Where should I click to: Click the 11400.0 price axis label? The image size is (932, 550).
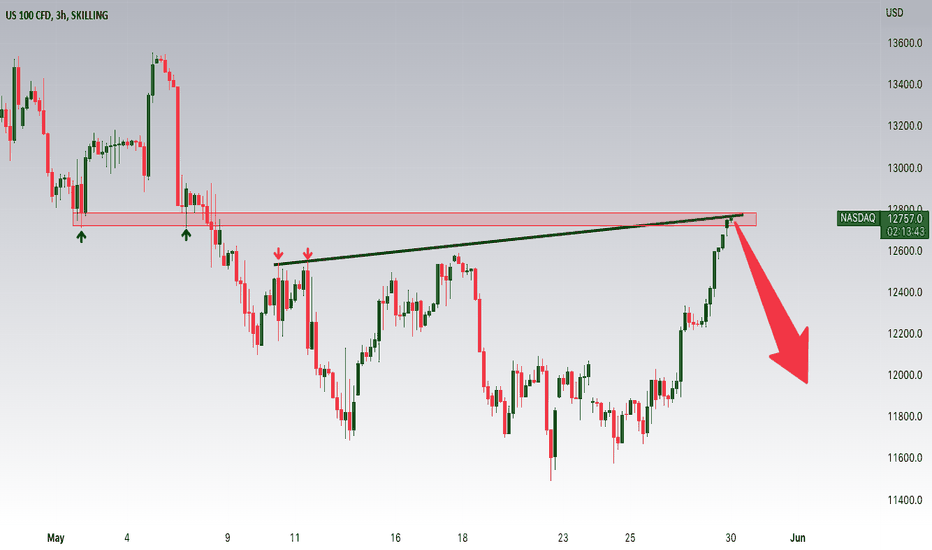(x=905, y=500)
